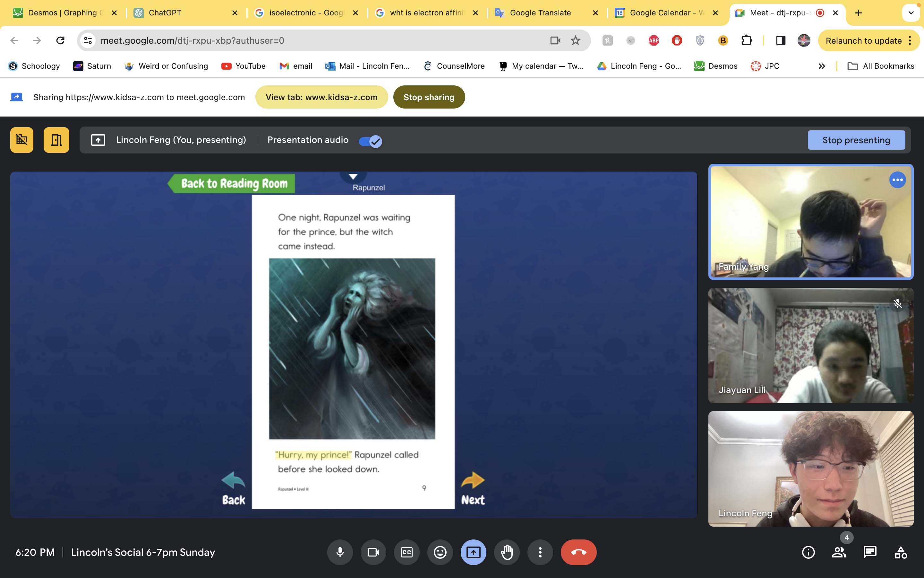Open more options three-dot menu
The height and width of the screenshot is (578, 924).
pyautogui.click(x=540, y=552)
